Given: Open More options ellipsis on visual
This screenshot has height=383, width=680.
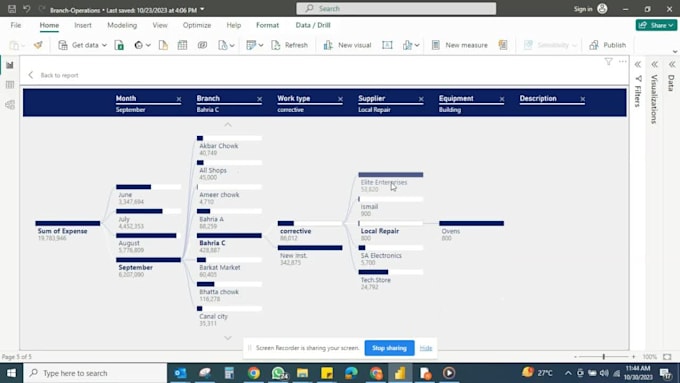Looking at the screenshot, I should pos(623,62).
